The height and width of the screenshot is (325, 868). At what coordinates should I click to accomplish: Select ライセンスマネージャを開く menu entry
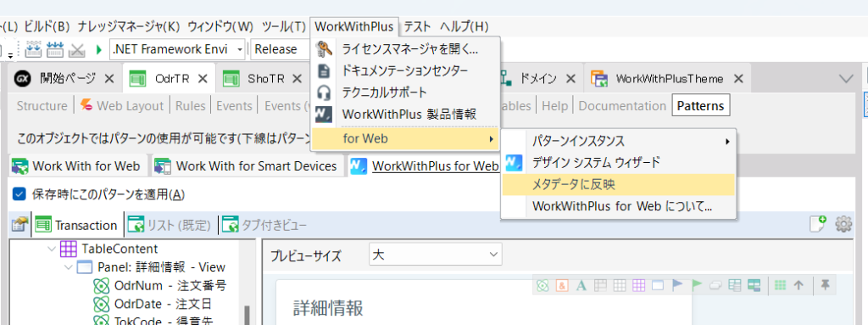(x=406, y=49)
